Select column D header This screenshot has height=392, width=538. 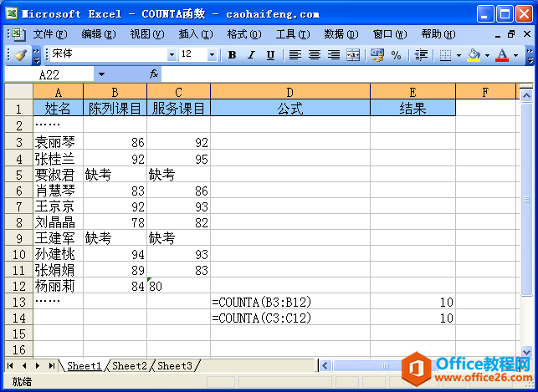click(x=290, y=92)
